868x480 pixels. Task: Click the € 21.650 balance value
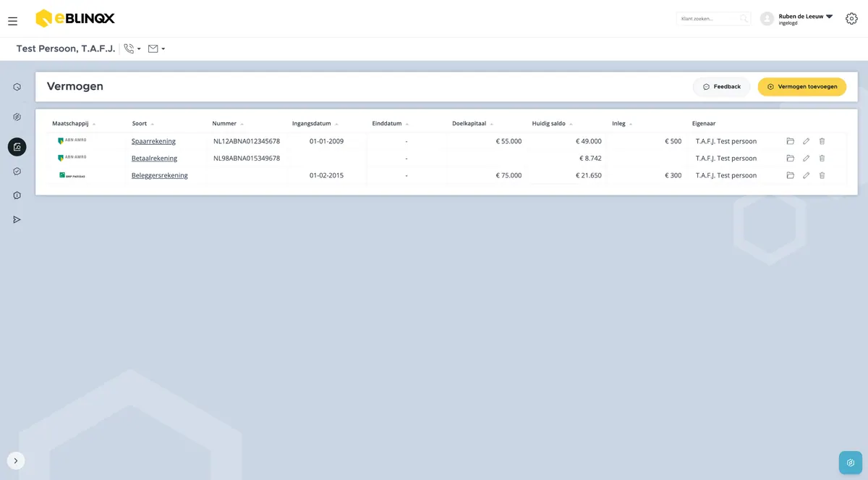pos(588,175)
